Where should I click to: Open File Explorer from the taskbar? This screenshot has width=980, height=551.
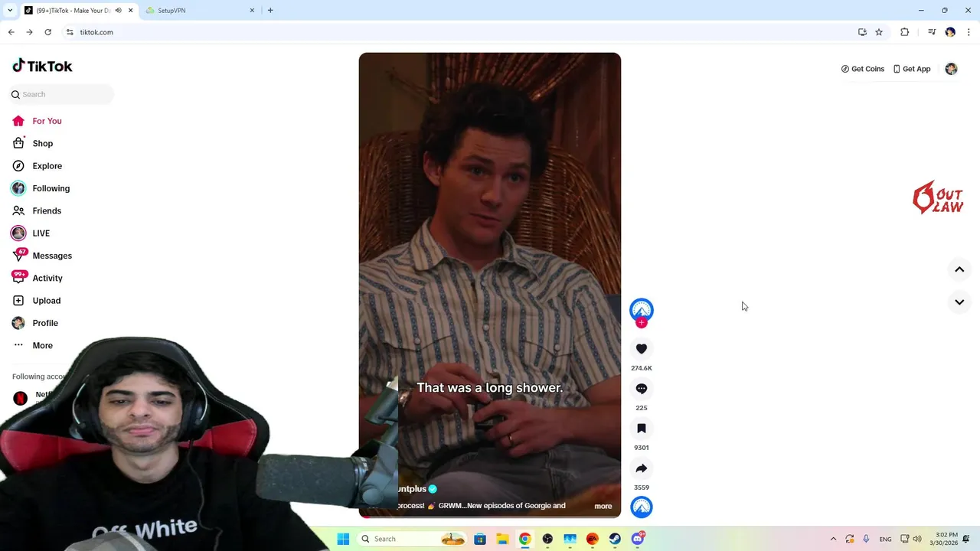point(502,539)
